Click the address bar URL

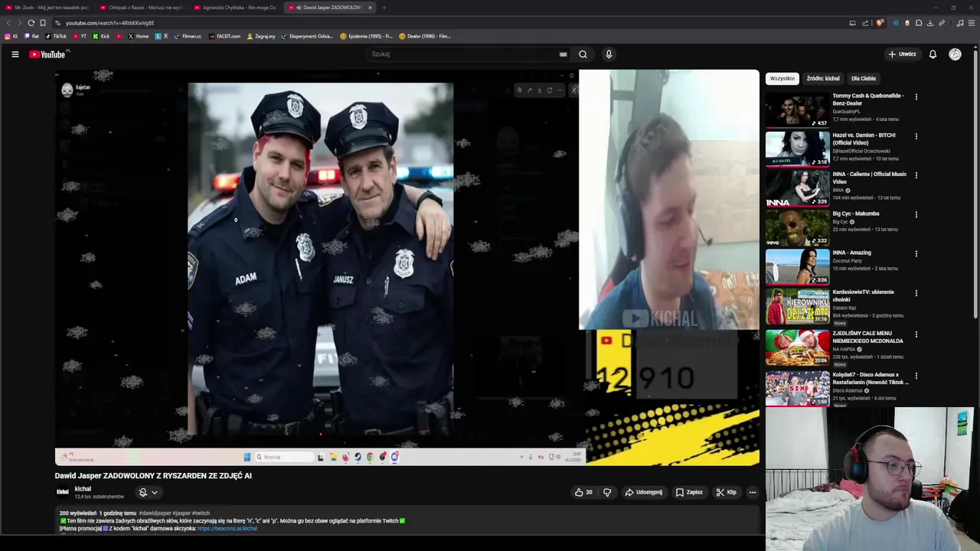coord(109,23)
